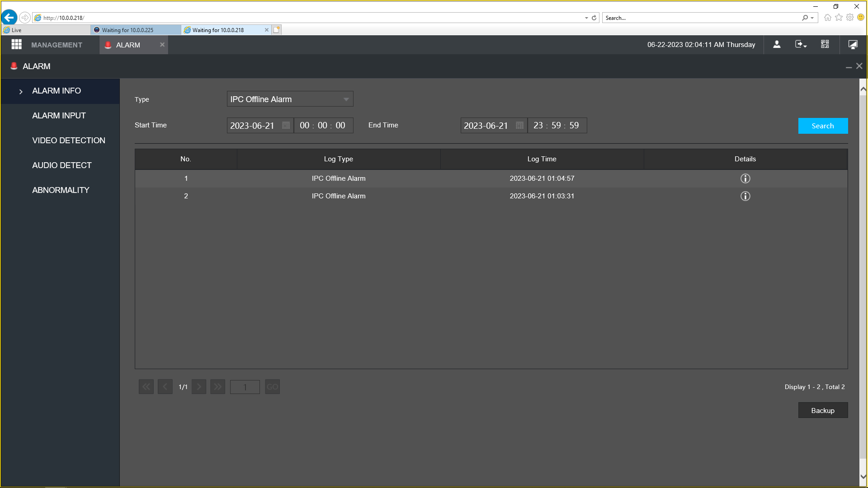Image resolution: width=868 pixels, height=488 pixels.
Task: Switch to Waiting for 10.0.0.225 browser tab
Action: [x=136, y=30]
